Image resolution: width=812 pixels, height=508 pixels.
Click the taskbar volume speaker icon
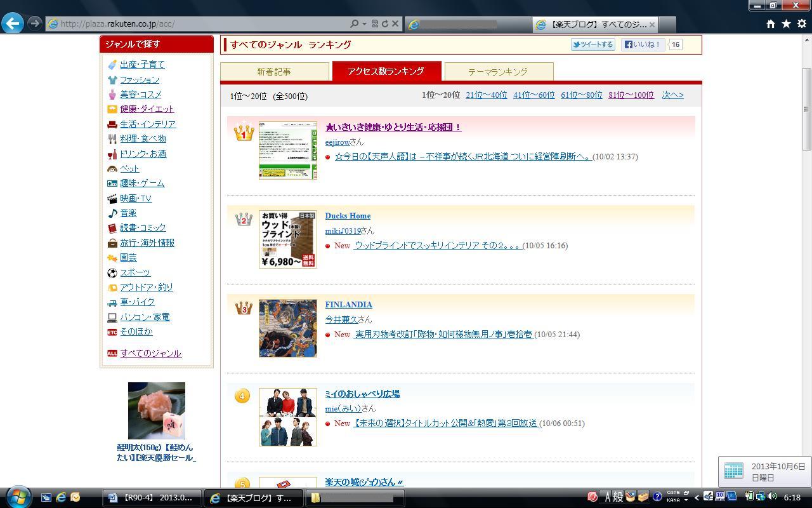[x=772, y=497]
